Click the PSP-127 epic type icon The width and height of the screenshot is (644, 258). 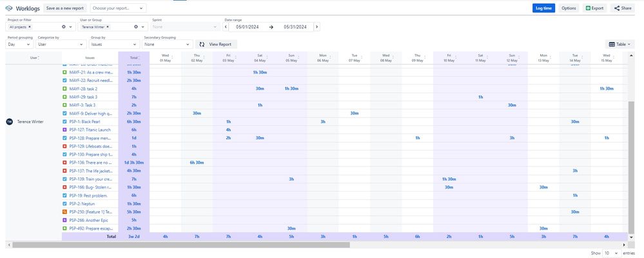[x=64, y=130]
